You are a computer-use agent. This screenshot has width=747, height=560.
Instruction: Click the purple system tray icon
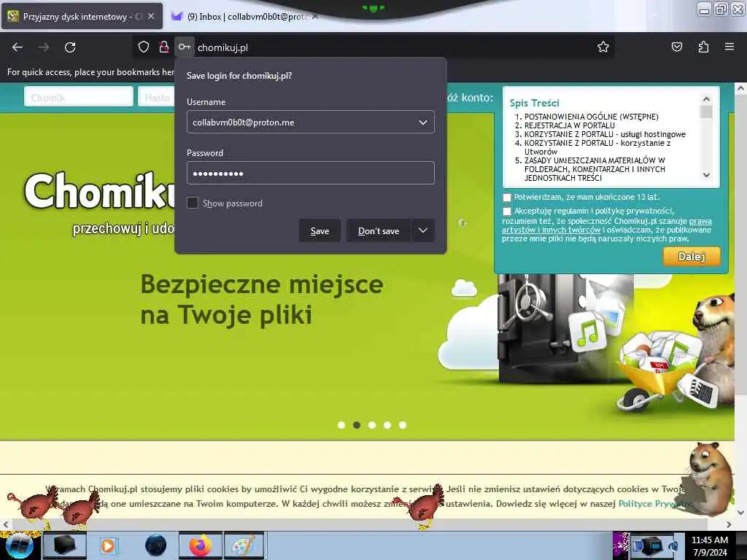click(621, 546)
